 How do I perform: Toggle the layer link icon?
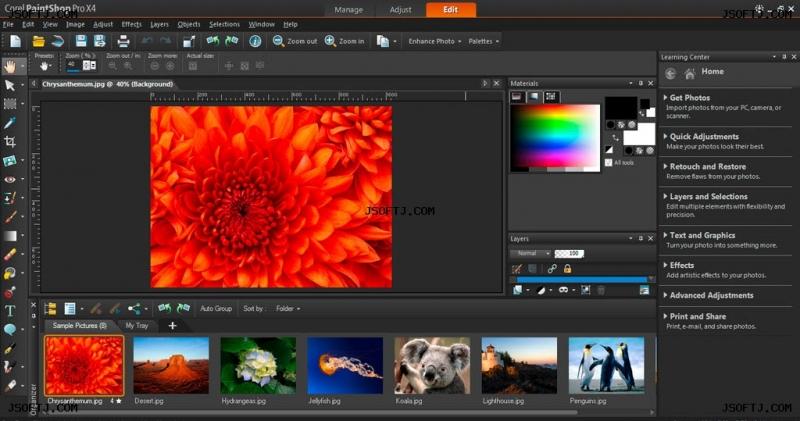tap(551, 269)
